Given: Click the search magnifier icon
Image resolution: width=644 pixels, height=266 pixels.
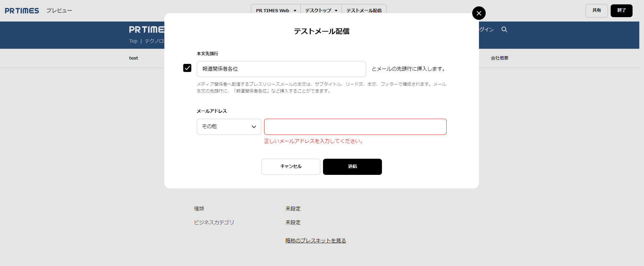Looking at the screenshot, I should [x=504, y=30].
